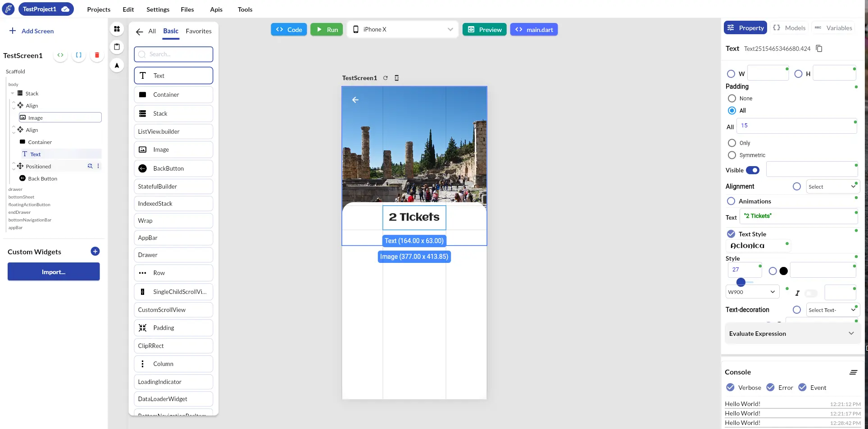Open the clipboard panel icon

point(117,47)
